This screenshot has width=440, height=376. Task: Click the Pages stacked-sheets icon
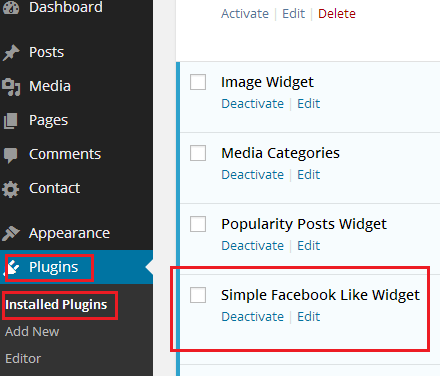[x=11, y=121]
